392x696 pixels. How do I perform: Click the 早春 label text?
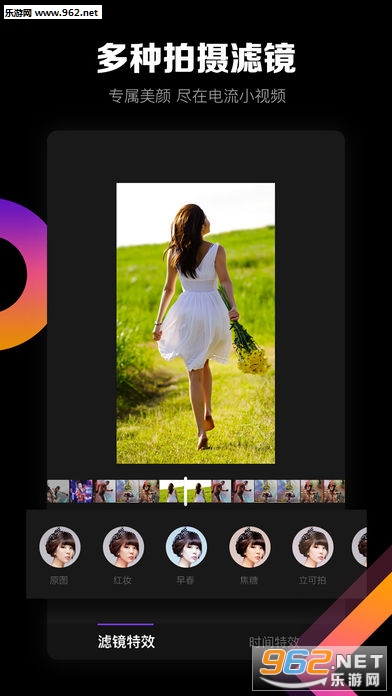tap(186, 580)
